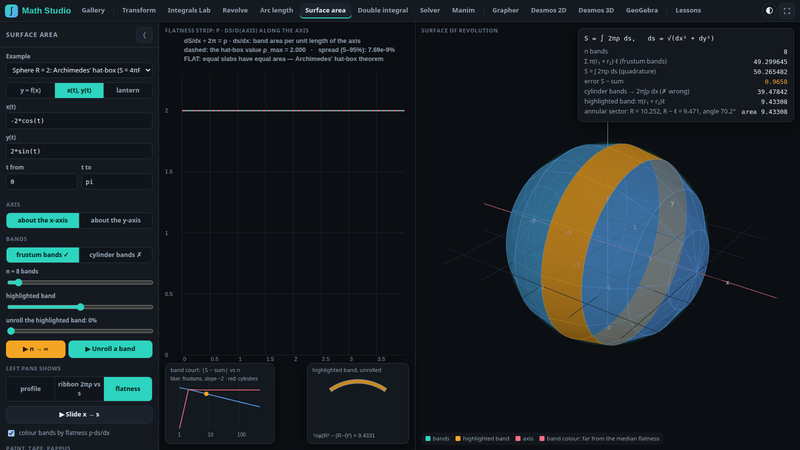
Task: Click the Math Studio integral logo icon
Action: (11, 10)
